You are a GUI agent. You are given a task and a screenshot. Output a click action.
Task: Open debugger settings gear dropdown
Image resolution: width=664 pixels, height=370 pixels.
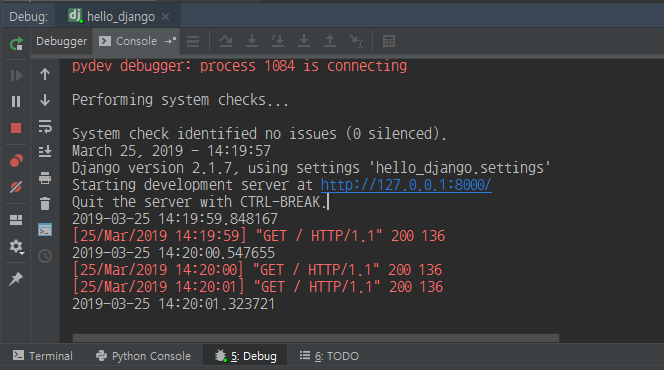(x=16, y=246)
